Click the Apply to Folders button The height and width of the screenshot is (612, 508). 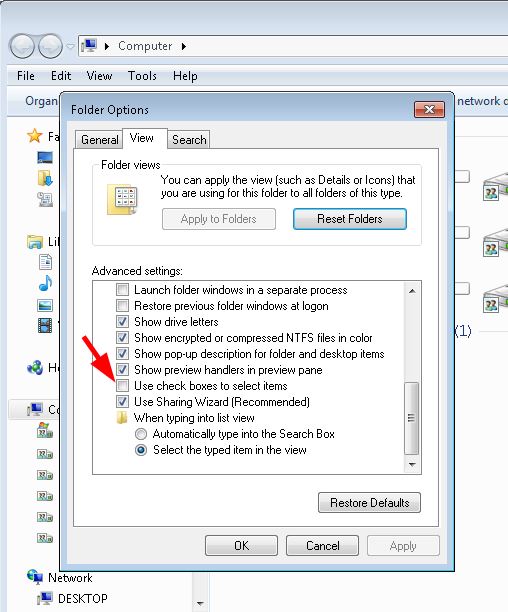pos(218,219)
